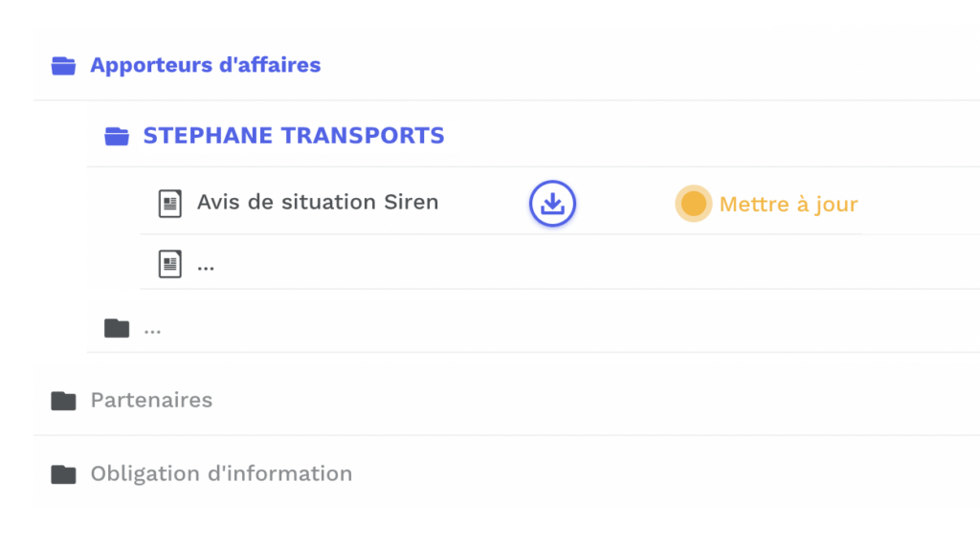Click the blue folder icon beside STEPHANE TRANSPORTS
980x548 pixels.
pos(117,136)
